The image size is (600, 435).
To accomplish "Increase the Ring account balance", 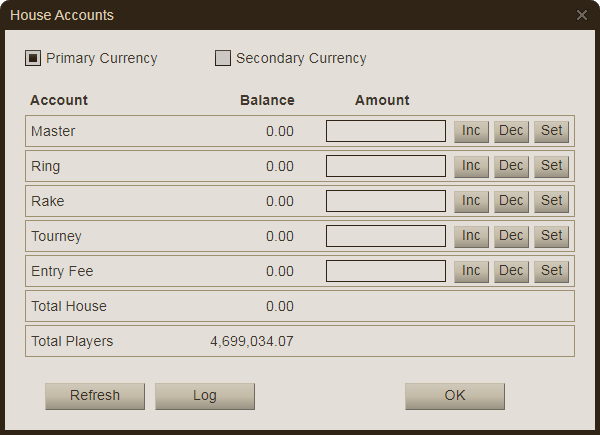I will pos(471,166).
